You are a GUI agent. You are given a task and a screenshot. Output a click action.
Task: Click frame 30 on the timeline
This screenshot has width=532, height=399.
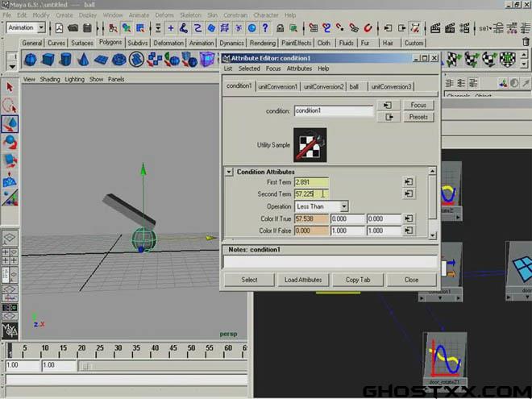coord(118,350)
